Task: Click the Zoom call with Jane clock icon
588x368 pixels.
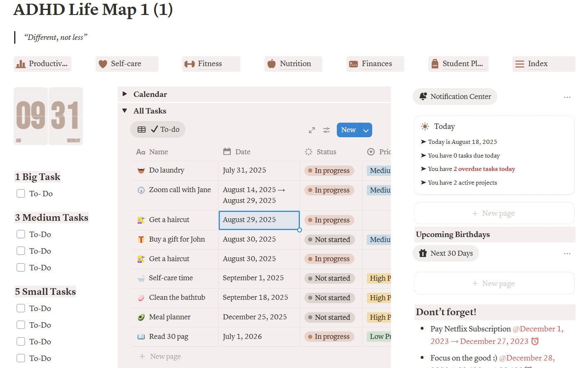Action: pyautogui.click(x=141, y=190)
